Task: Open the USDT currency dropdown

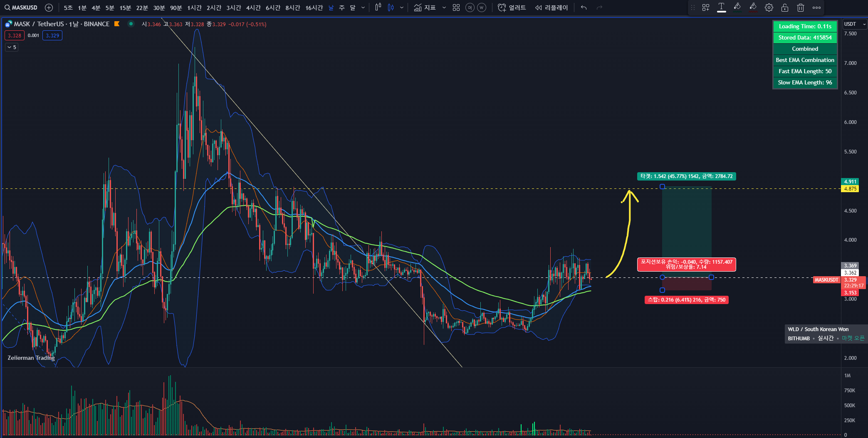Action: (x=855, y=24)
